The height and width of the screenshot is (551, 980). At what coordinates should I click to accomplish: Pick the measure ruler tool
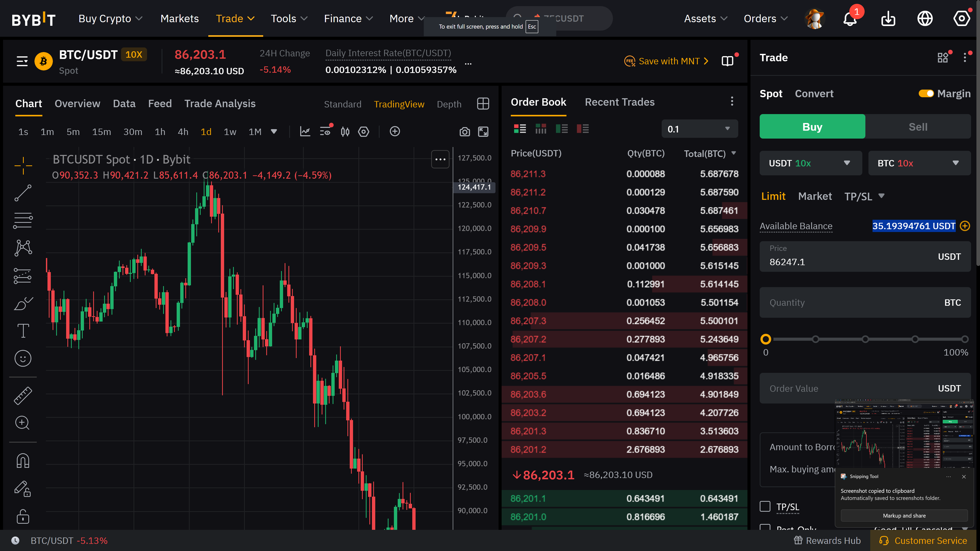click(23, 396)
